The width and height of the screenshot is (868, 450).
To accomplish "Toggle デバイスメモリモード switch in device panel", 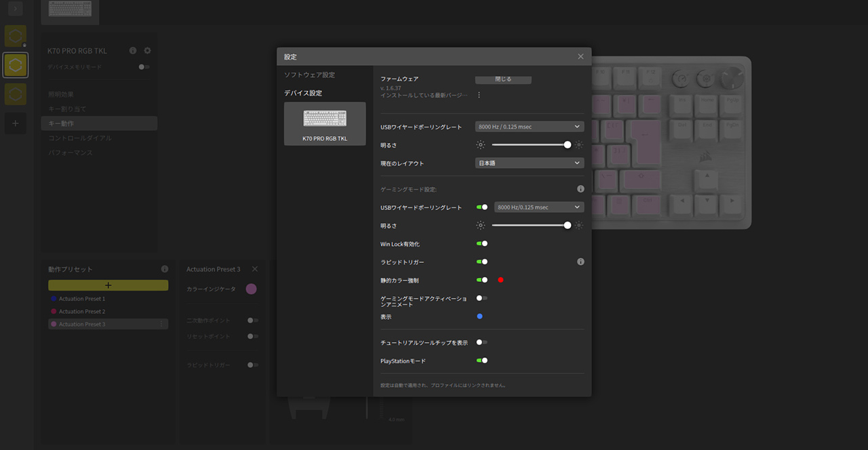I will [x=144, y=67].
